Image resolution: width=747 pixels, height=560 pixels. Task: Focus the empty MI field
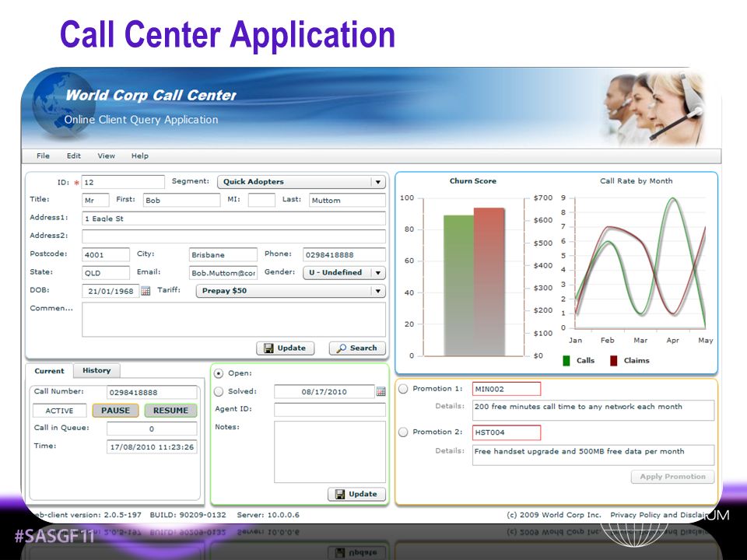point(261,200)
